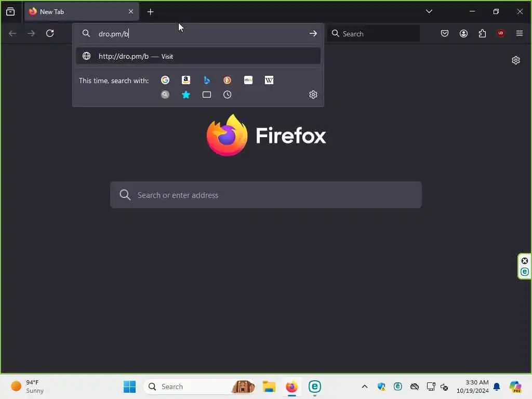Screen dimensions: 532x399
Task: Open the muted volume tray icon
Action: (x=444, y=387)
